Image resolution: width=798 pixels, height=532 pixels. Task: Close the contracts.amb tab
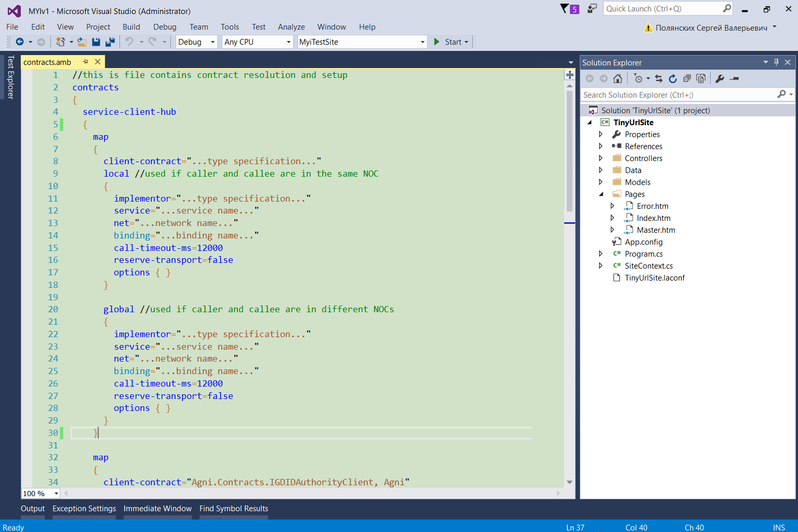point(98,61)
